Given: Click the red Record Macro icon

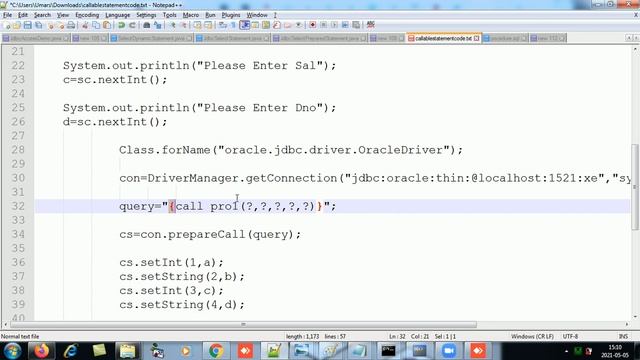Looking at the screenshot, I should [x=312, y=25].
